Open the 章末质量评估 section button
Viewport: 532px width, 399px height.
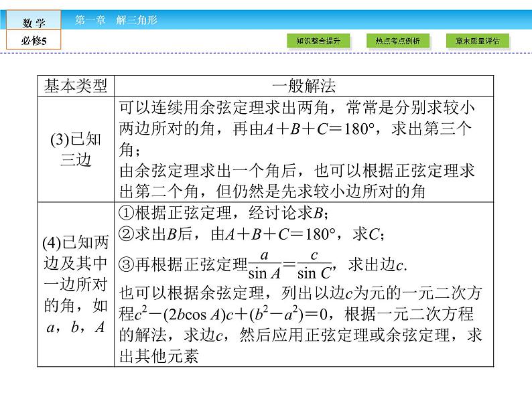coord(477,42)
